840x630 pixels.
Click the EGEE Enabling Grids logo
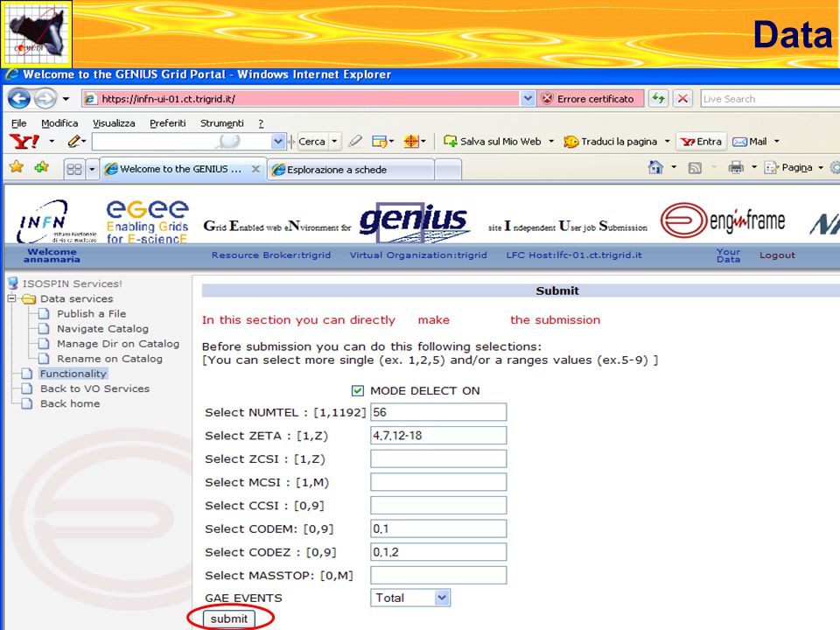[147, 221]
